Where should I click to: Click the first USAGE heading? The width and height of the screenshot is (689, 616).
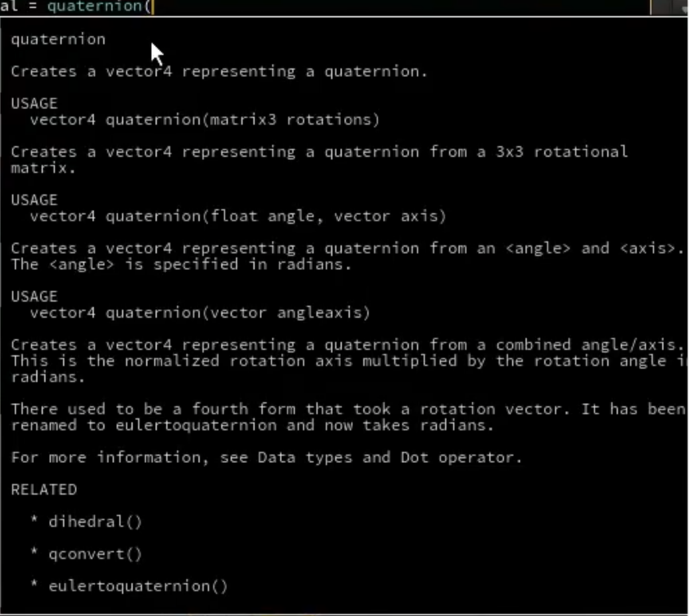click(34, 104)
